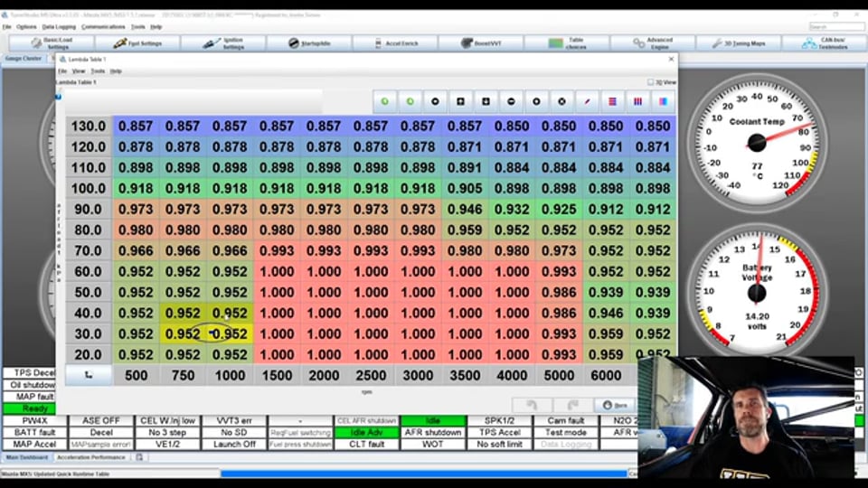Click the blue status progress bar
This screenshot has width=868, height=488.
(424, 474)
